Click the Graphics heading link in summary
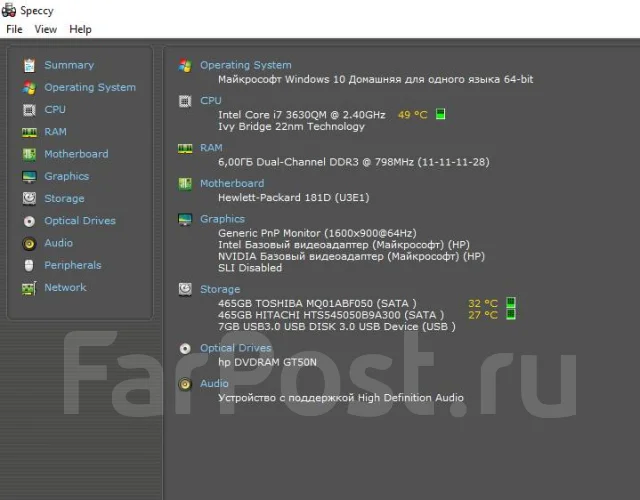Viewport: 640px width, 500px height. 222,219
